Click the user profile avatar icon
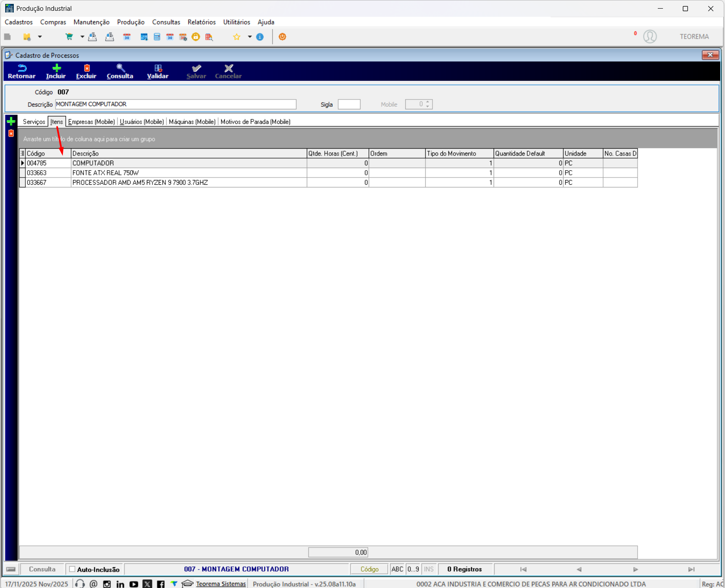Viewport: 725px width, 588px height. [x=650, y=37]
